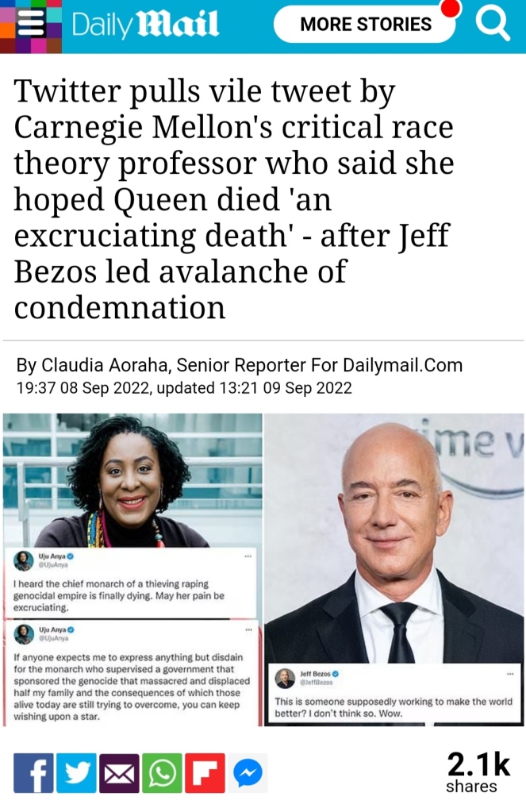Tap the More Stories button
This screenshot has height=812, width=526.
(x=364, y=24)
